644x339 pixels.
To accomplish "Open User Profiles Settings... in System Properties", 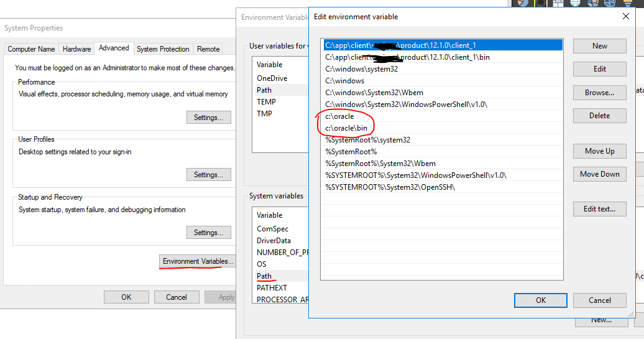I will click(209, 175).
